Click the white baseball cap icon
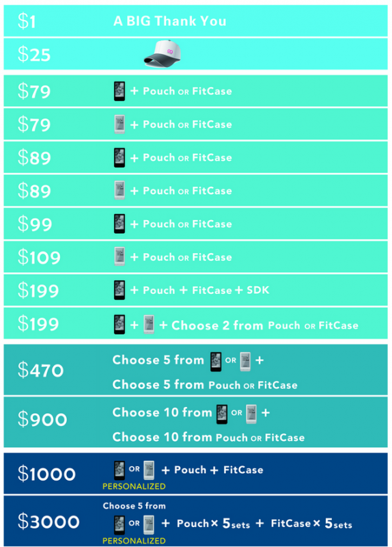 (x=163, y=53)
